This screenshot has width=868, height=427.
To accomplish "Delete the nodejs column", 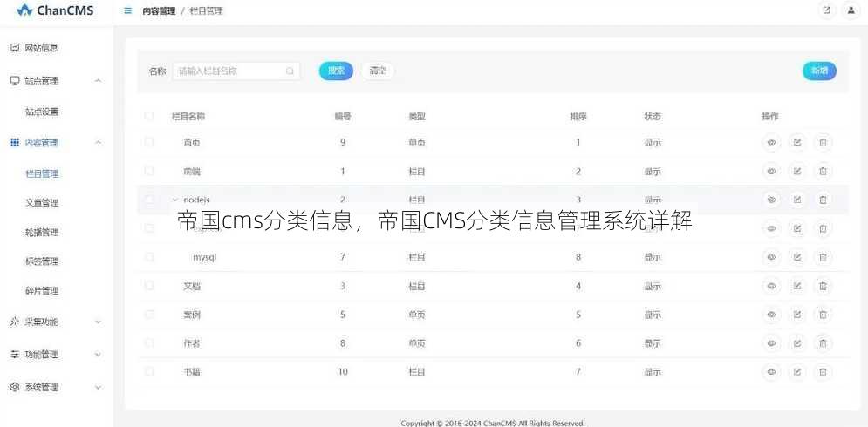I will [824, 200].
